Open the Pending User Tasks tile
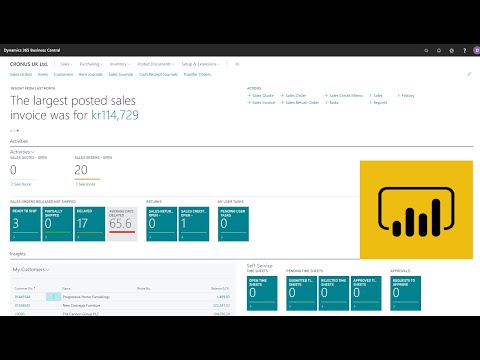Screen dimensions: 480x360 pyautogui.click(x=233, y=224)
